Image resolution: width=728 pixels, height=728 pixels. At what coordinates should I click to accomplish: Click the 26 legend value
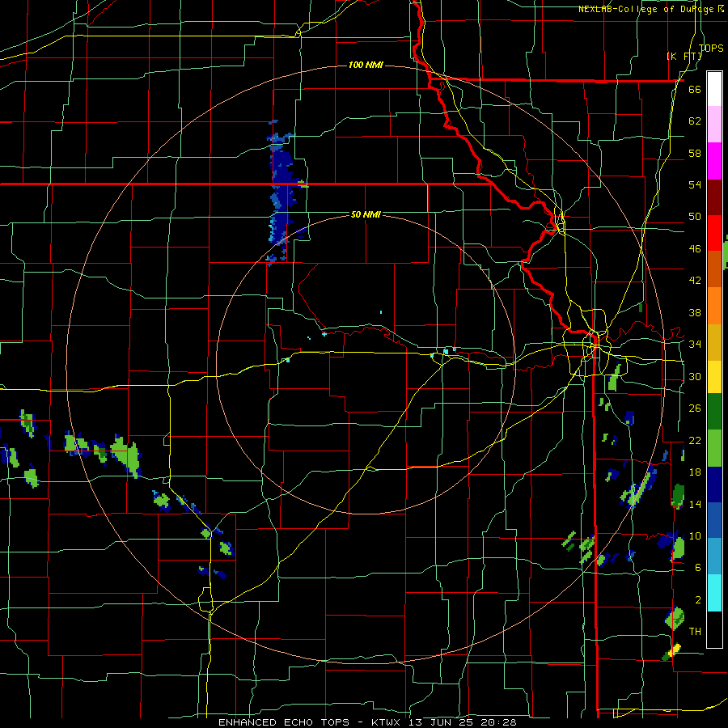[695, 408]
